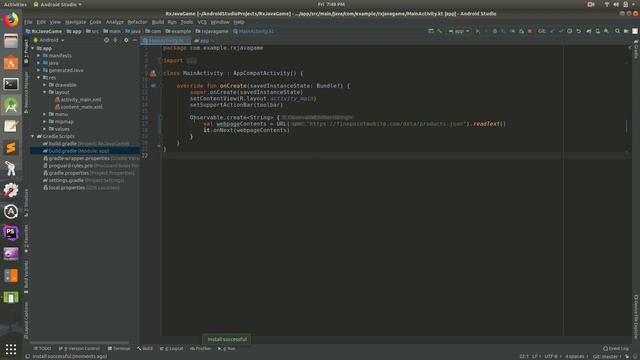Click the Search Everywhere magnifier icon

click(617, 31)
